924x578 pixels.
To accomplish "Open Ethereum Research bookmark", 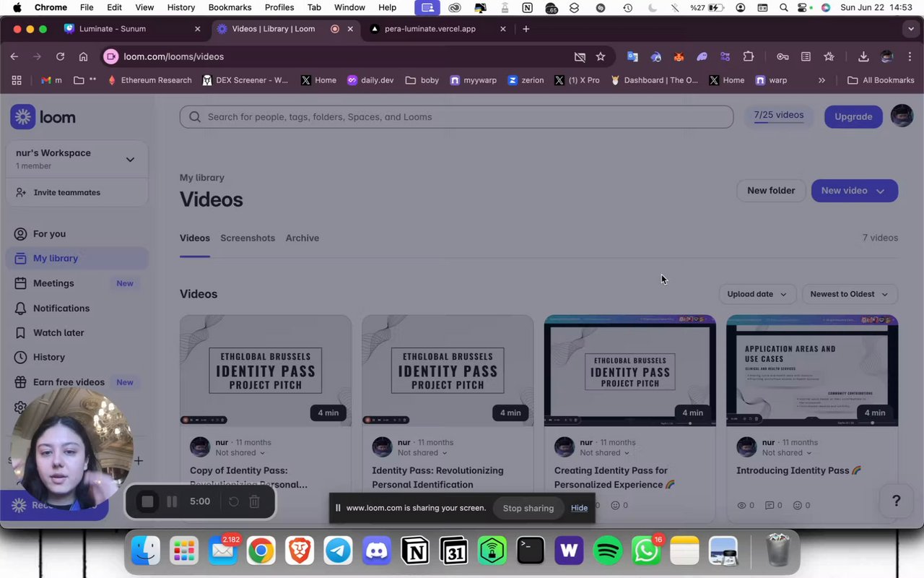I will point(150,80).
